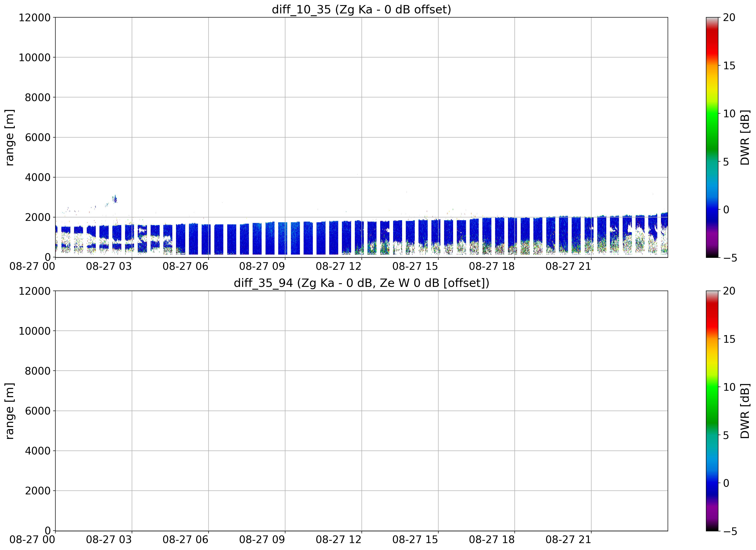Image resolution: width=756 pixels, height=550 pixels.
Task: Click 6000 range tick of diff_10_35 plot
Action: point(38,137)
